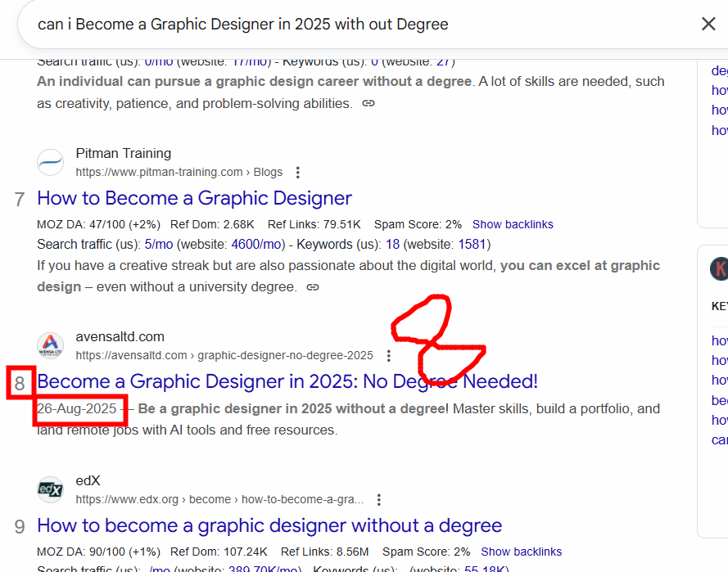Open the edX result's three-dot menu
This screenshot has width=728, height=572.
coord(379,500)
